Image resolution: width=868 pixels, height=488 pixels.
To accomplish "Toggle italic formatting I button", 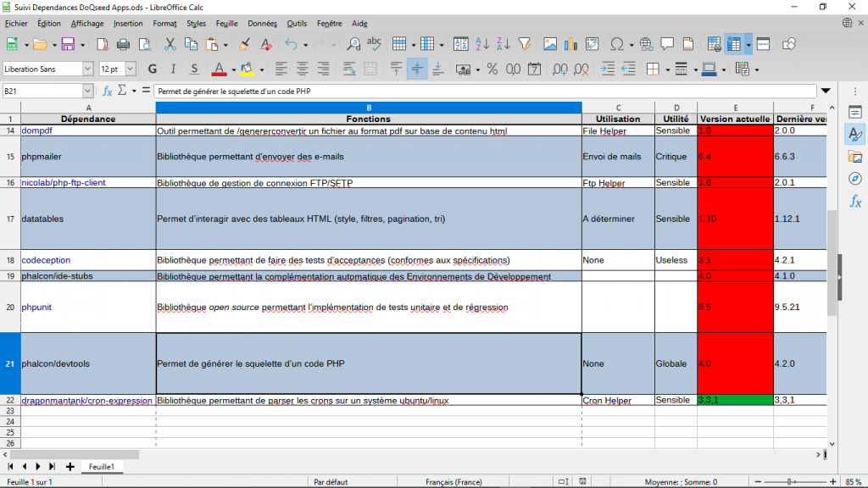I will tap(173, 69).
